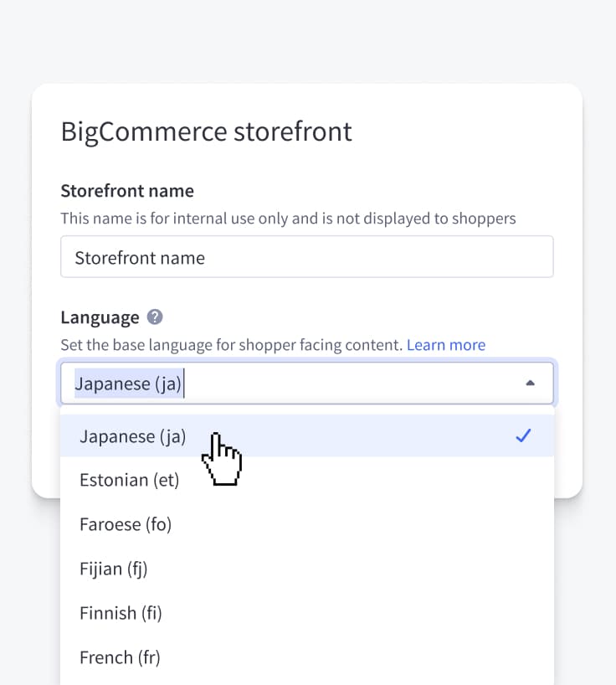Viewport: 616px width, 685px height.
Task: Collapse the Language dropdown using its arrow
Action: pyautogui.click(x=529, y=384)
